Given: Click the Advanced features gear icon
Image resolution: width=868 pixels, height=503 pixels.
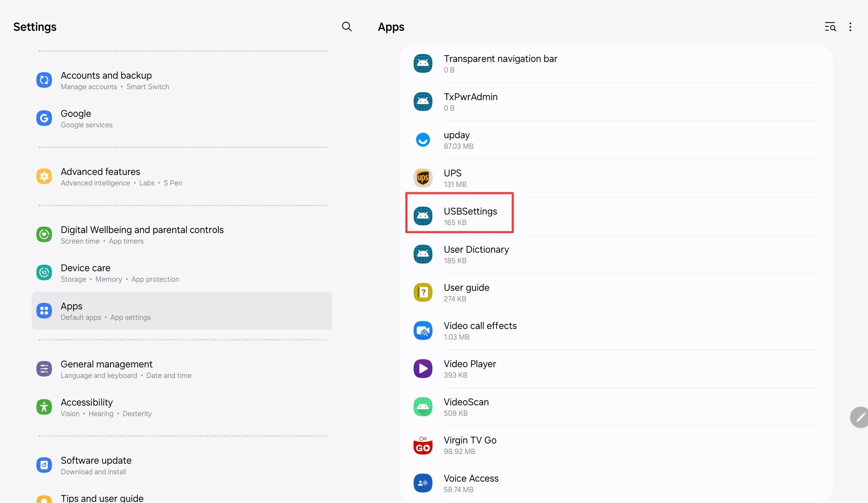Looking at the screenshot, I should [44, 176].
